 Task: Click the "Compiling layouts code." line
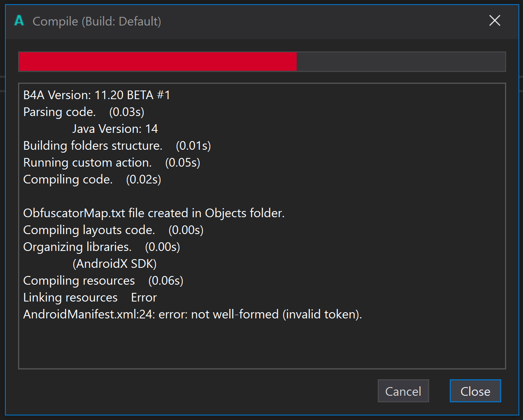pos(113,230)
